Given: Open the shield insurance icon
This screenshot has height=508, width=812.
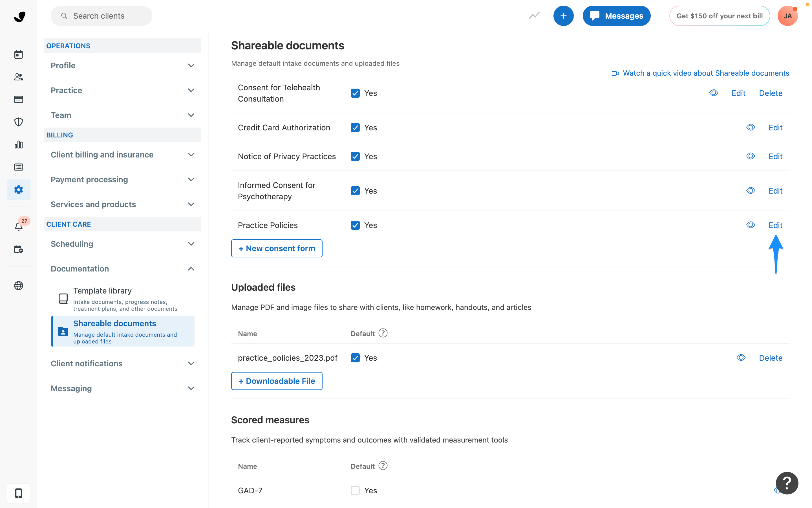Looking at the screenshot, I should click(18, 122).
